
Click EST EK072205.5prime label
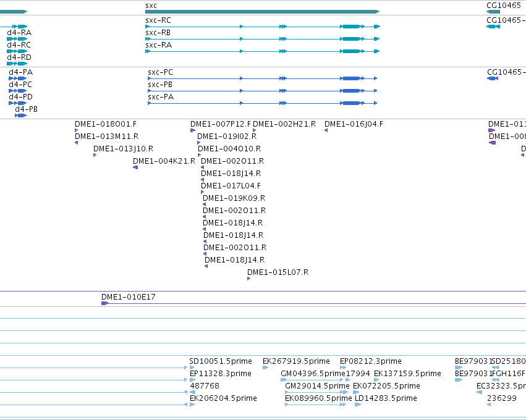[386, 386]
